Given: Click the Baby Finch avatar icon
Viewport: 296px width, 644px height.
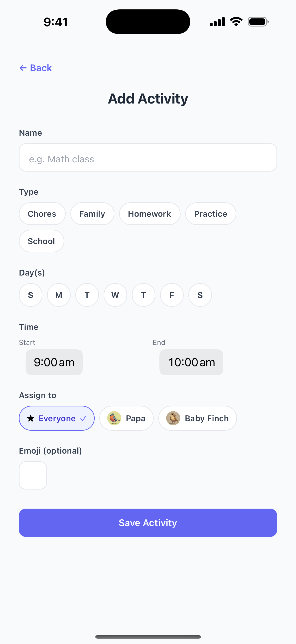Looking at the screenshot, I should pyautogui.click(x=173, y=418).
